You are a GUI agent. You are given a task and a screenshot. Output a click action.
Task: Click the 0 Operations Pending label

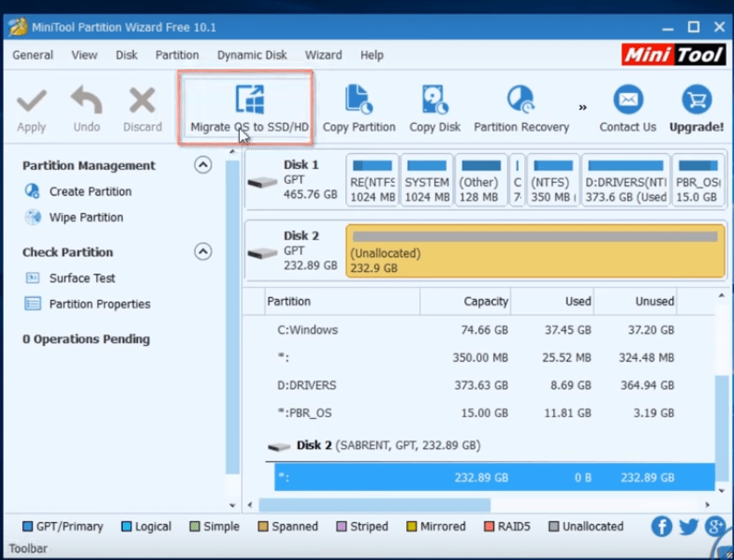click(x=86, y=340)
